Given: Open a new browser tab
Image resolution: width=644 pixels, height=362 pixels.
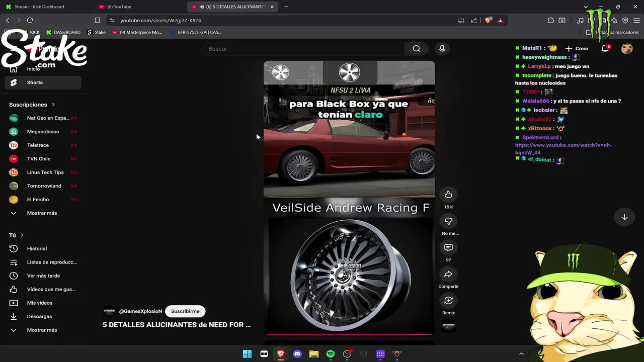Looking at the screenshot, I should click(x=286, y=7).
